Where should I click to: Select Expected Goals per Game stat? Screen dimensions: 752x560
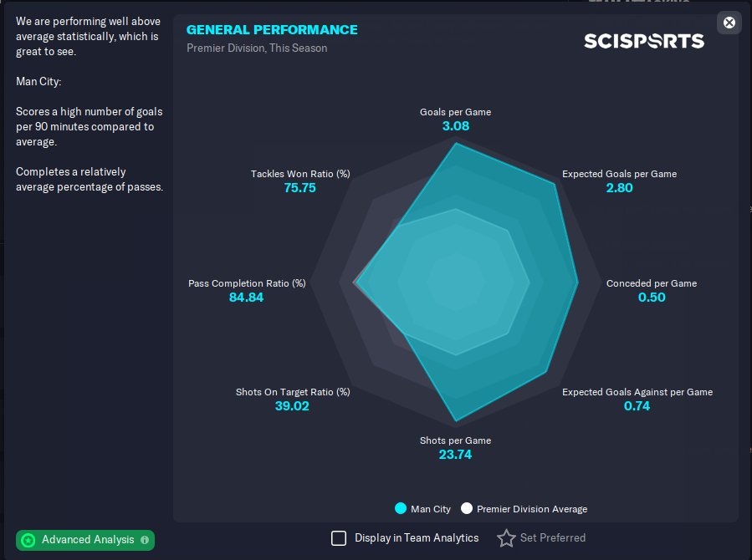point(619,181)
